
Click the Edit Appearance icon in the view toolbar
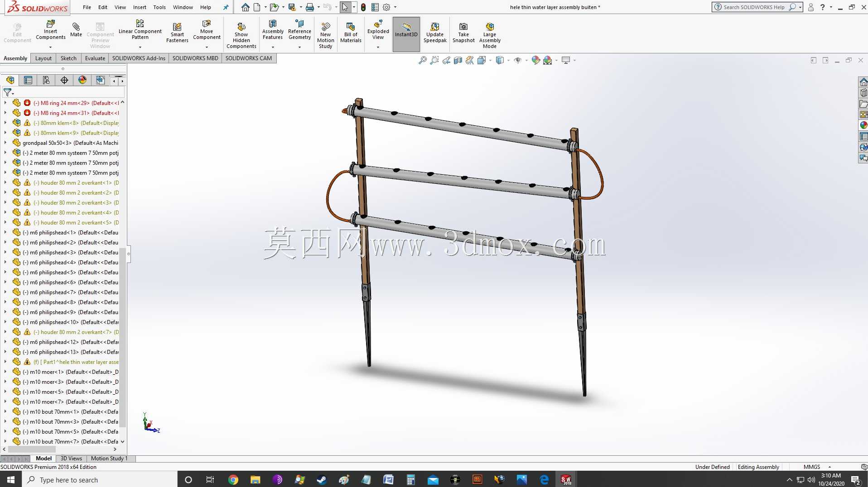point(536,60)
